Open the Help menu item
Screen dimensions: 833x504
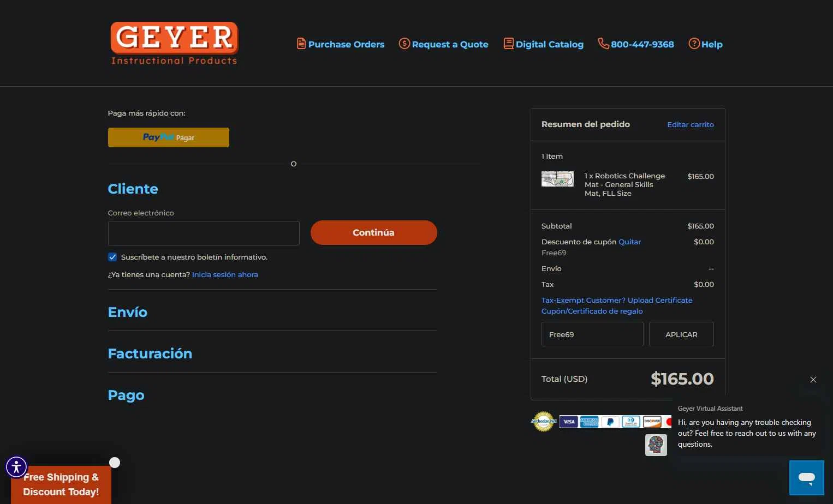pos(711,44)
